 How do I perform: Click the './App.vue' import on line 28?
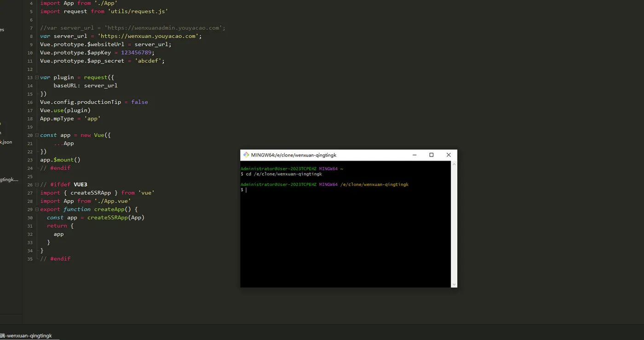113,201
